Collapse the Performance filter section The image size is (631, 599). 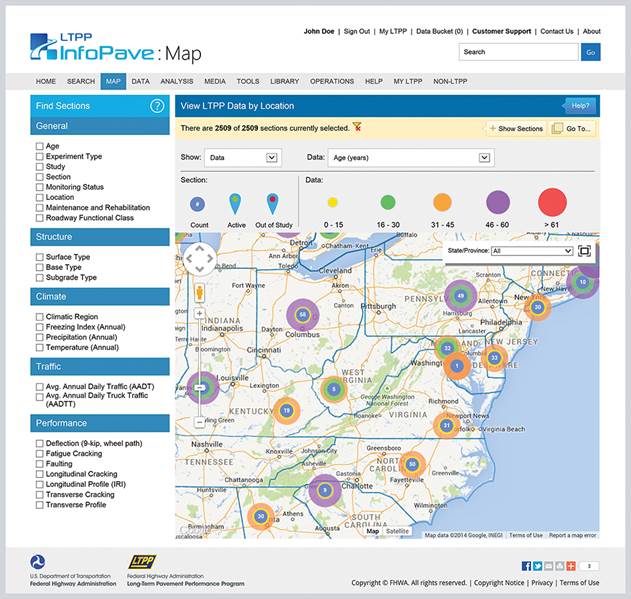pyautogui.click(x=100, y=423)
